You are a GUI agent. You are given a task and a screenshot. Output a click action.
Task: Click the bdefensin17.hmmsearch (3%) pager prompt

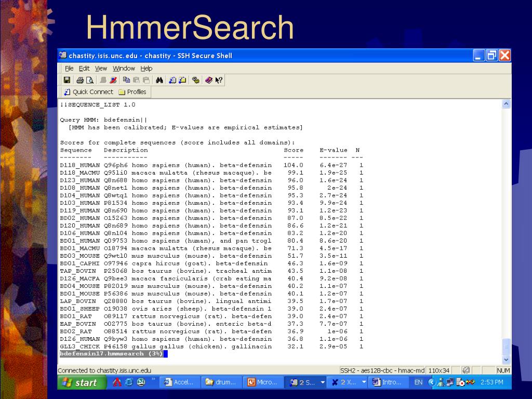[x=112, y=354]
